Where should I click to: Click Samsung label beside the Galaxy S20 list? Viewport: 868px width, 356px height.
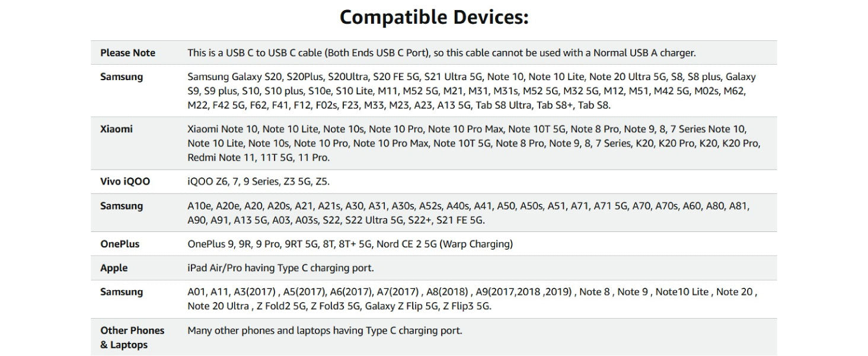point(121,77)
